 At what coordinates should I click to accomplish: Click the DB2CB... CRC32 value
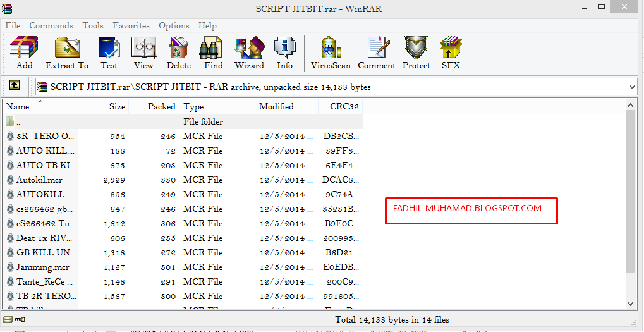click(341, 137)
